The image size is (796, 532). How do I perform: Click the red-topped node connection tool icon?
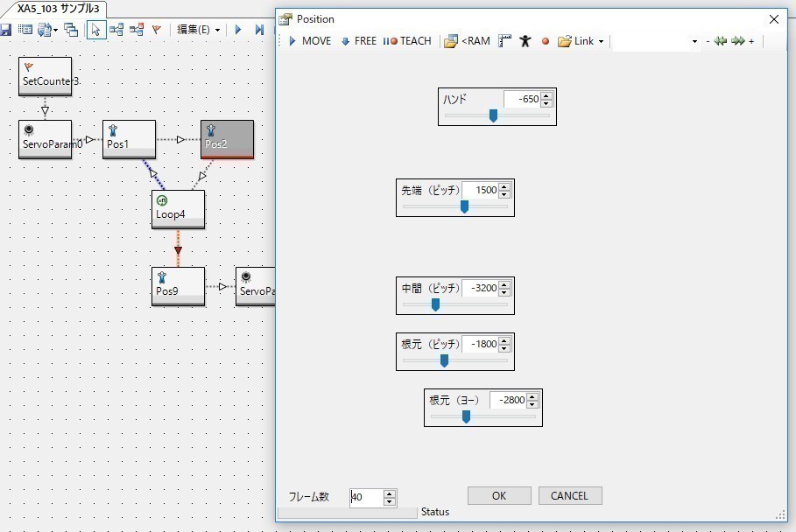[137, 30]
